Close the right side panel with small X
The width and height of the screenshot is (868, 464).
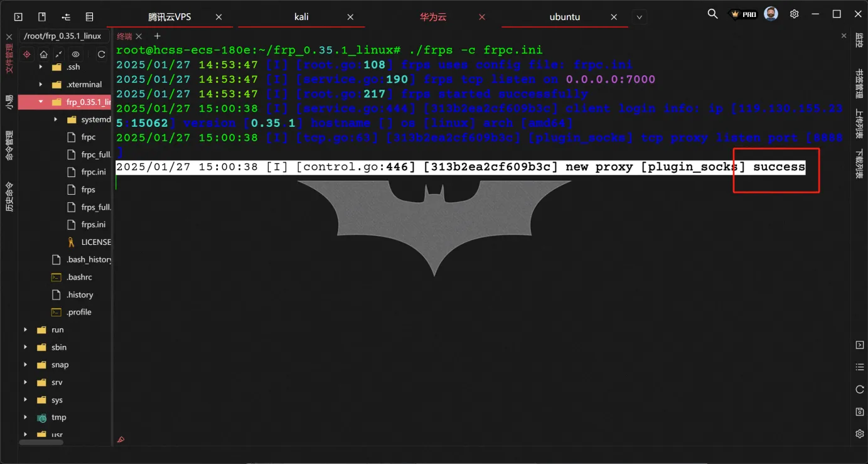pyautogui.click(x=844, y=36)
